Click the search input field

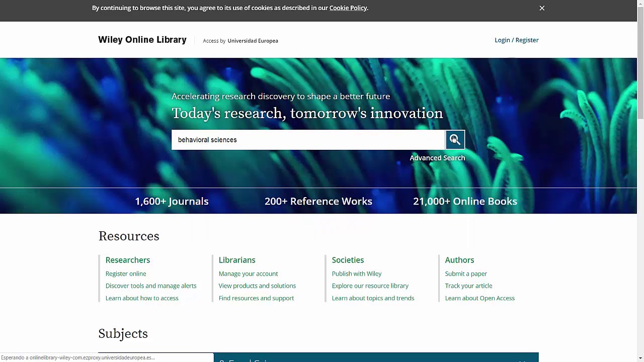[308, 140]
